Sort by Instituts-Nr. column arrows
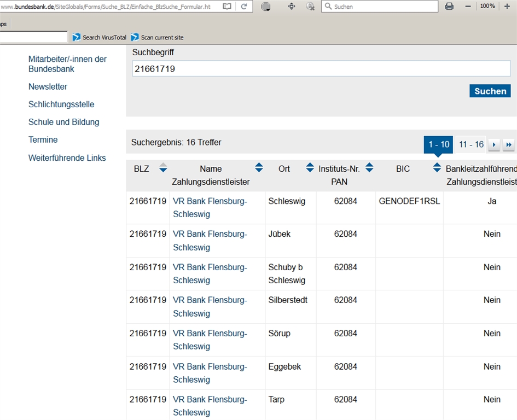The width and height of the screenshot is (517, 420). tap(369, 168)
